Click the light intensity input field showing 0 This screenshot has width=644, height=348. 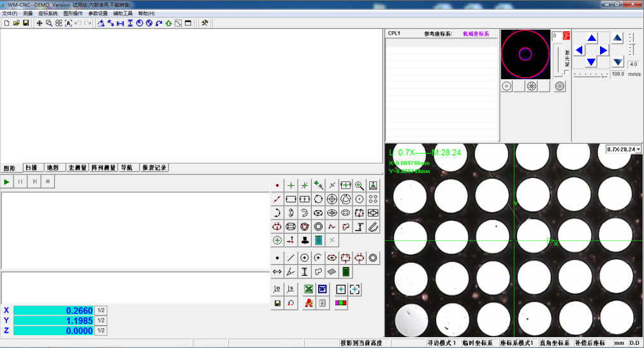[557, 36]
